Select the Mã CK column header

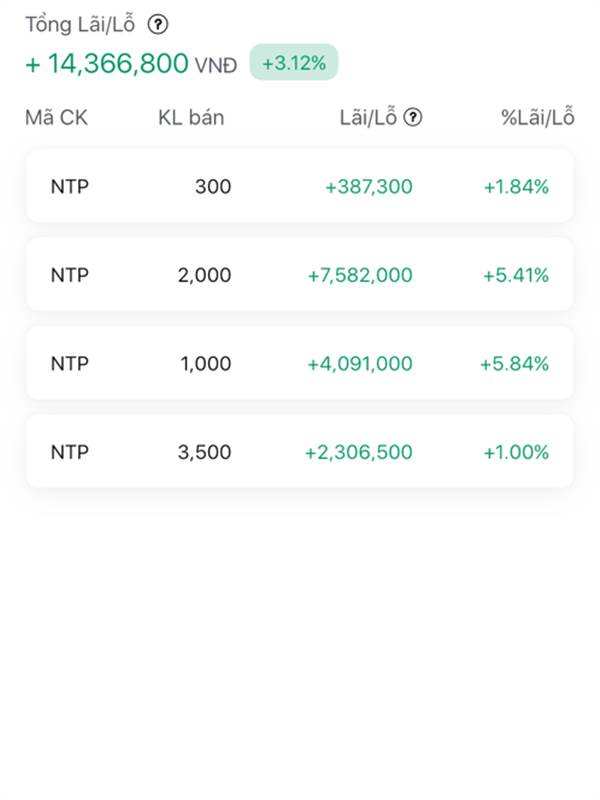click(x=56, y=118)
